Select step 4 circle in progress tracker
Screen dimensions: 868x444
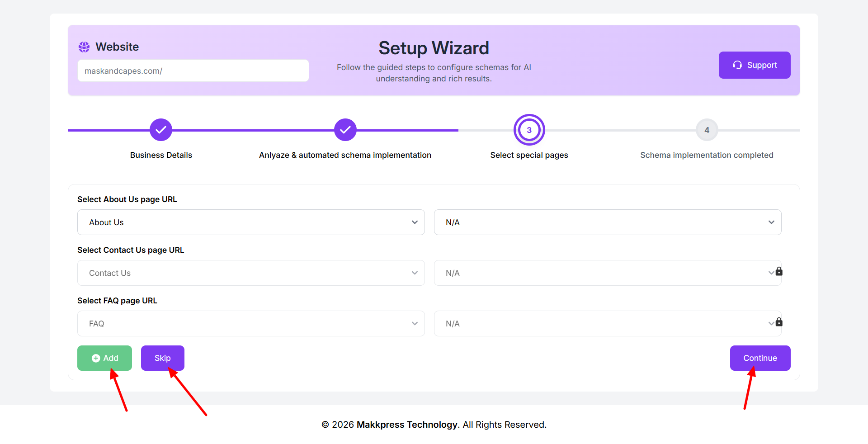(x=707, y=130)
